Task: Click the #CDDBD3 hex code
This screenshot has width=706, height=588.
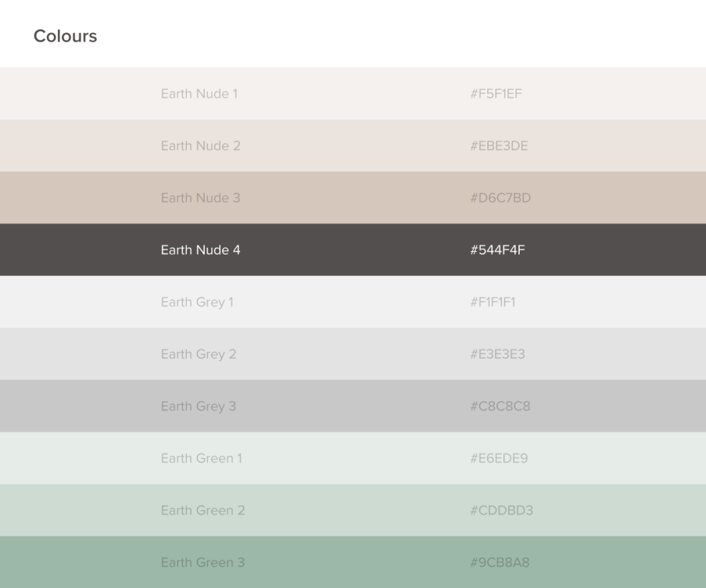Action: [x=501, y=511]
